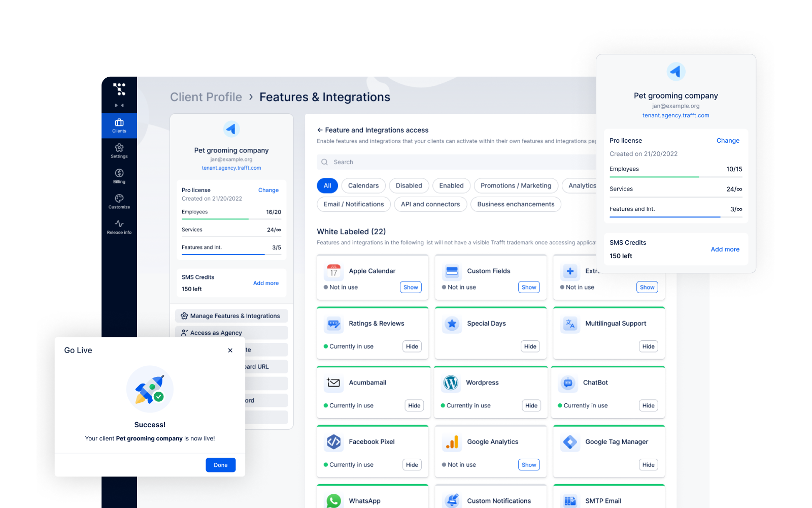The width and height of the screenshot is (812, 508).
Task: Click the back arrow beside Feature and Integrations access
Action: (320, 130)
